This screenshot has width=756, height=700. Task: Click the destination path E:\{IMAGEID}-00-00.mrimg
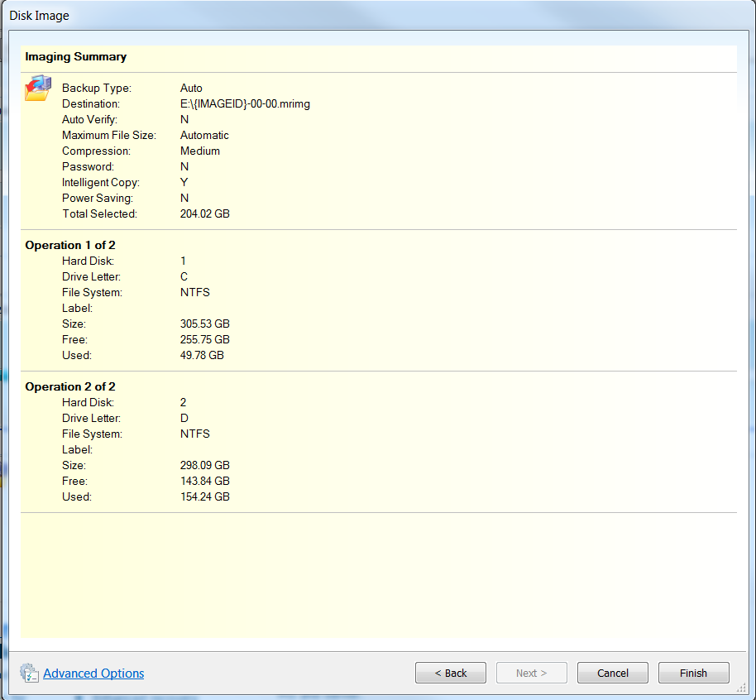pos(245,103)
